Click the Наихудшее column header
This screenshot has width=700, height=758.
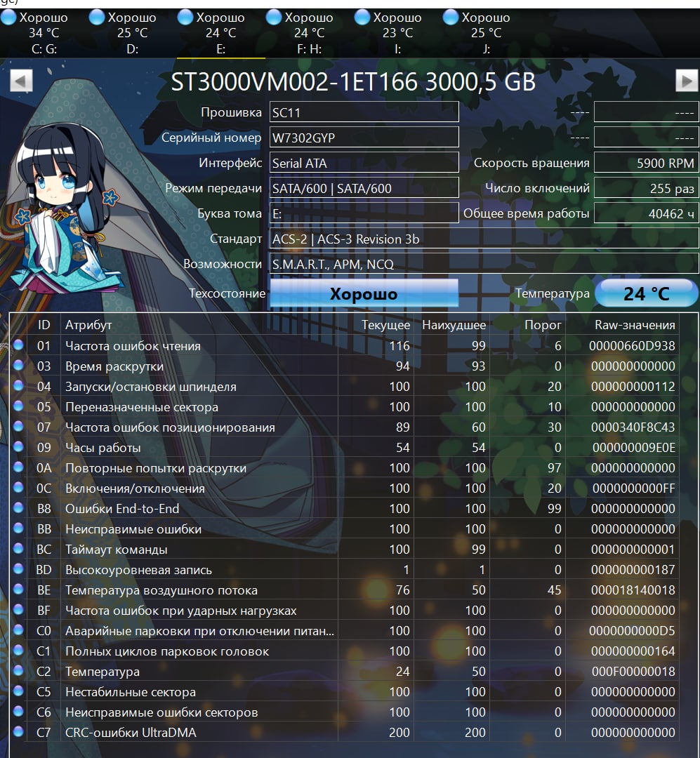point(454,325)
